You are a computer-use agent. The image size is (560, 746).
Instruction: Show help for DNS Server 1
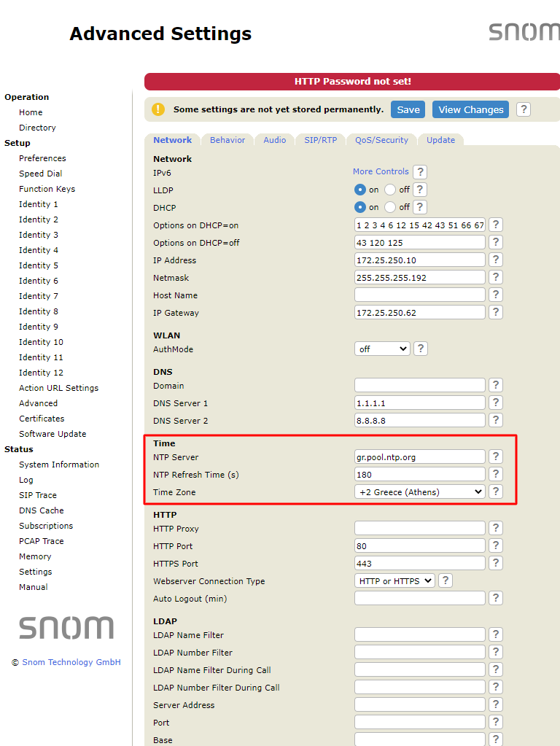pos(495,403)
